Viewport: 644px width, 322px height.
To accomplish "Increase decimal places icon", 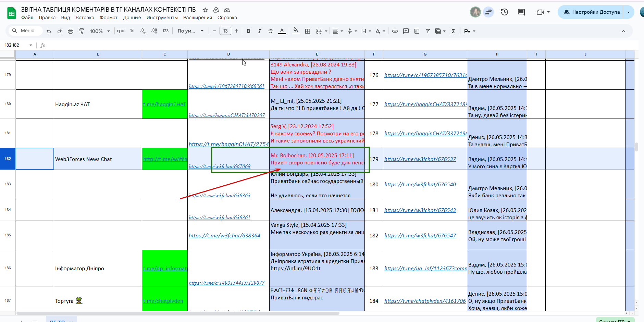I will [x=154, y=31].
